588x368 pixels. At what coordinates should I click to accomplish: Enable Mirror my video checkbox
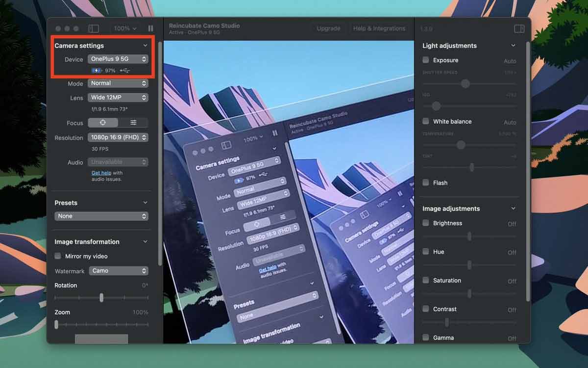[x=58, y=256]
